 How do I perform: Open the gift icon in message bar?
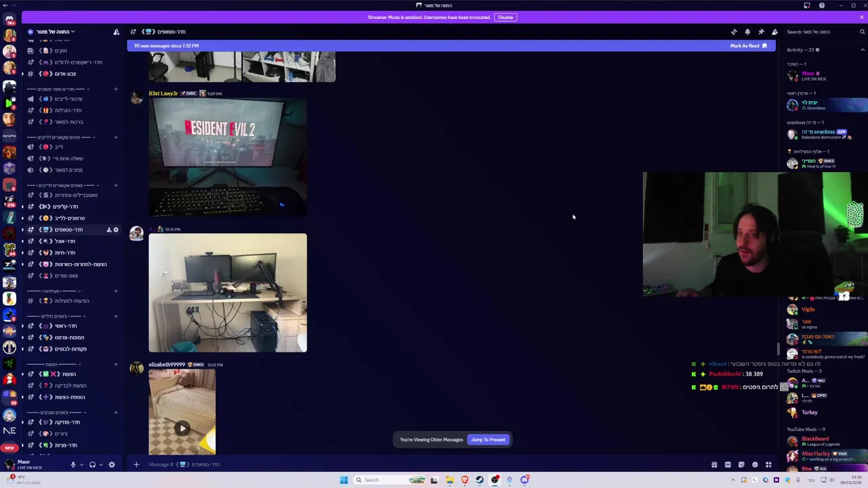(714, 464)
